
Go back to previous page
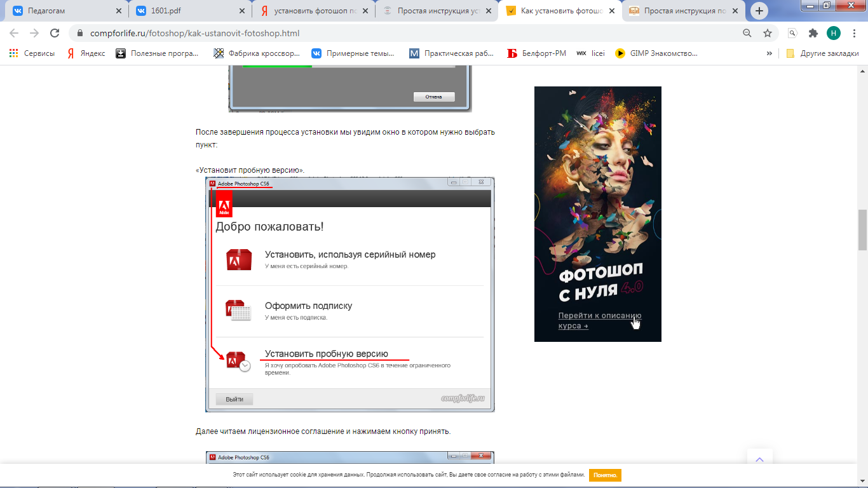point(14,33)
